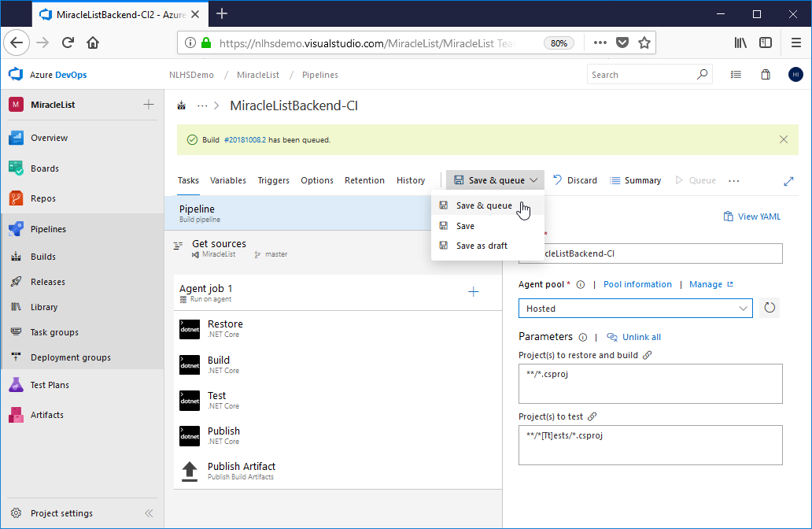This screenshot has width=812, height=529.
Task: Click the View YAML link
Action: tap(752, 216)
